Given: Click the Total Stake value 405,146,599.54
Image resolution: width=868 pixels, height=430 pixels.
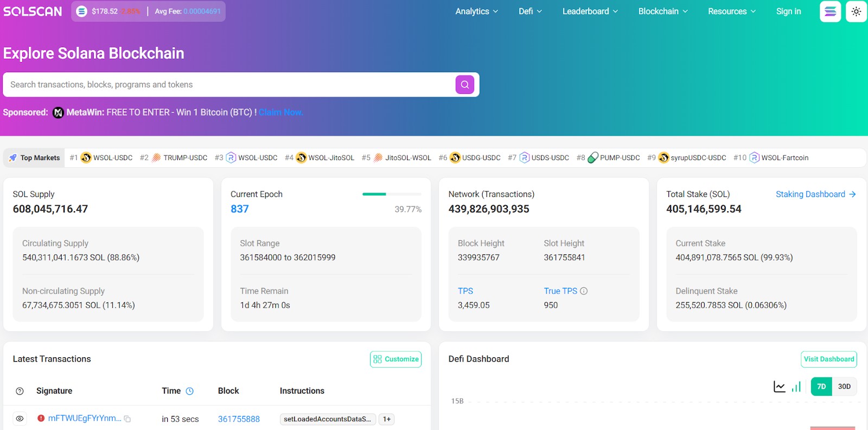Looking at the screenshot, I should pyautogui.click(x=704, y=209).
